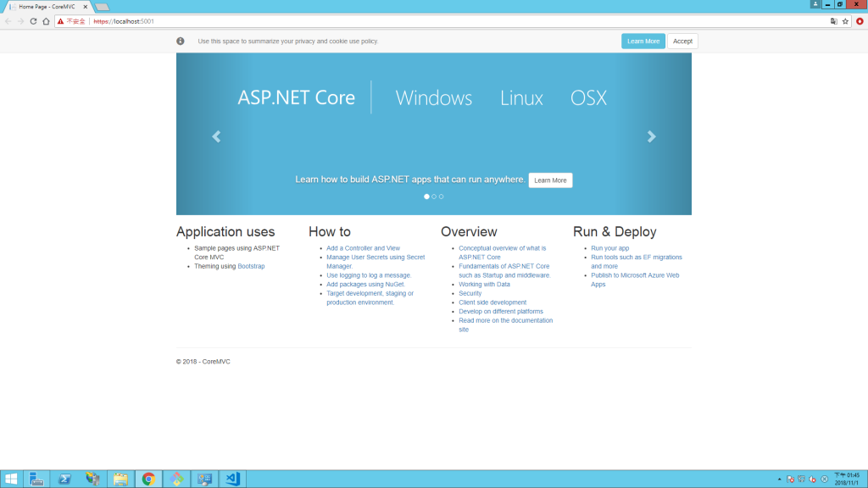The height and width of the screenshot is (488, 868).
Task: Click the 'Run & Deploy' heading
Action: [615, 232]
